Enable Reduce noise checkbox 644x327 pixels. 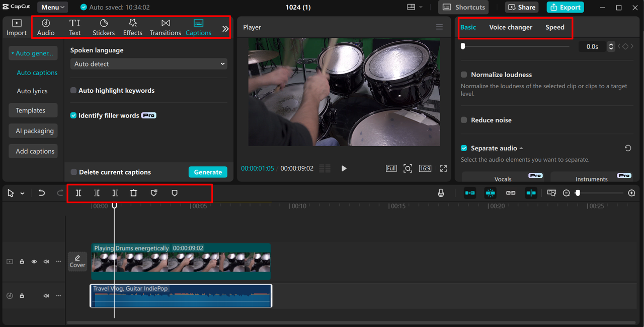(x=464, y=120)
